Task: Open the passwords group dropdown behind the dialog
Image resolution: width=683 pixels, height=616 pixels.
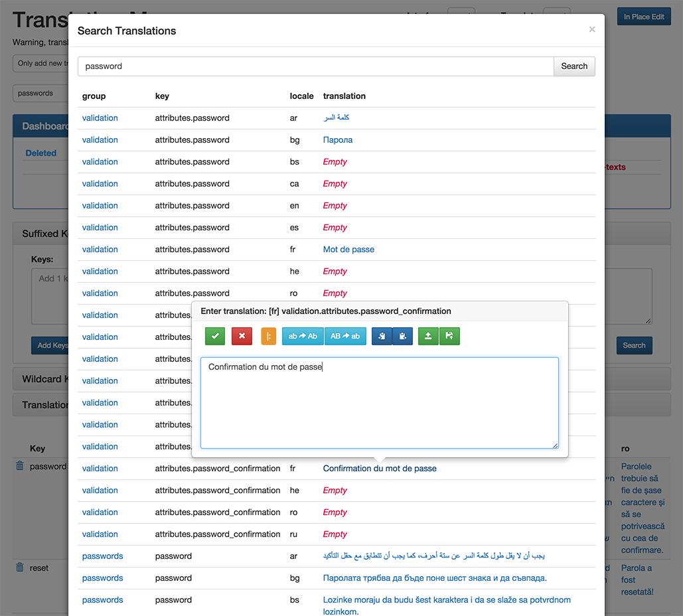Action: point(40,93)
